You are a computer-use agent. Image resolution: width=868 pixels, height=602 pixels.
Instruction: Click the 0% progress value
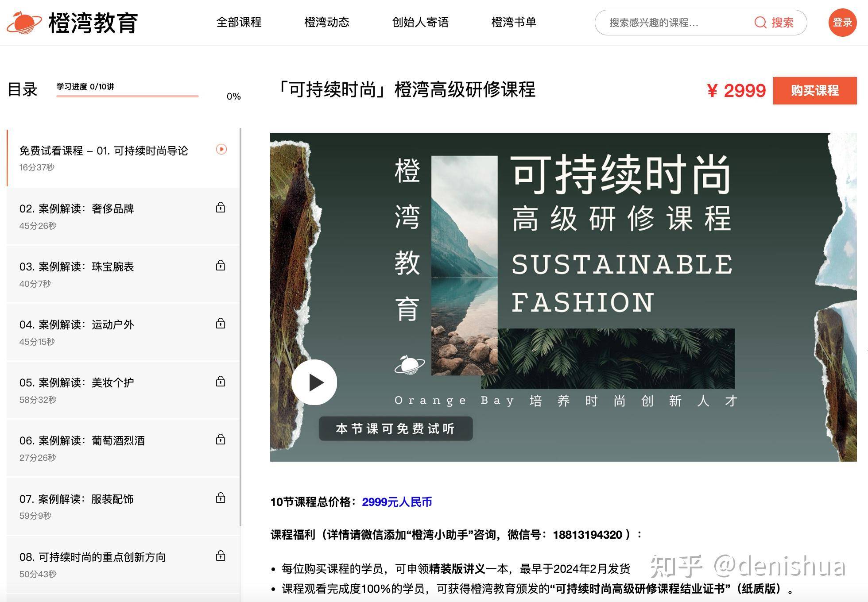(x=233, y=96)
